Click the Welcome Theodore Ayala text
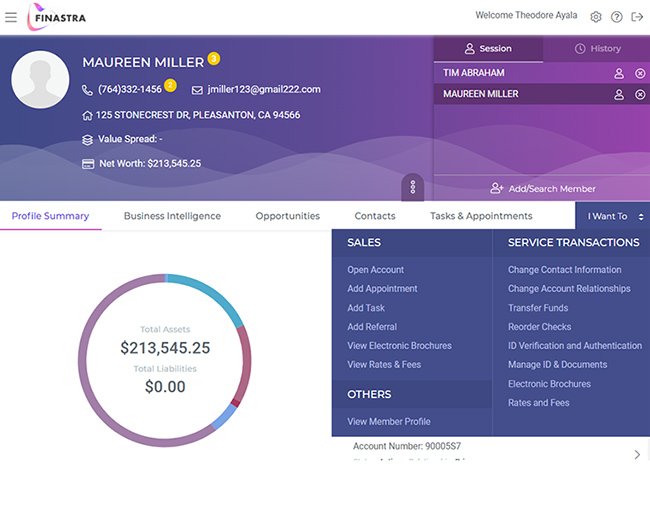650x511 pixels. pyautogui.click(x=526, y=15)
